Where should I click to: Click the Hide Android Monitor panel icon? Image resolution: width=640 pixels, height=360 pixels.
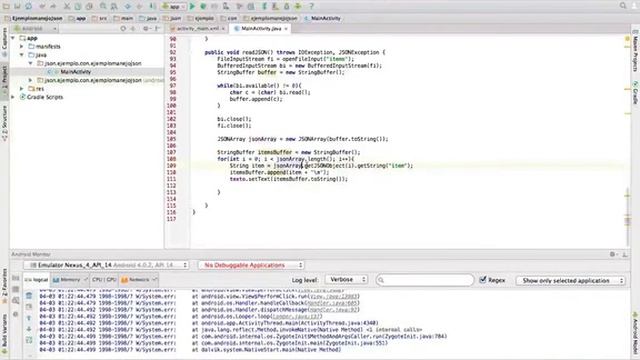pyautogui.click(x=624, y=254)
